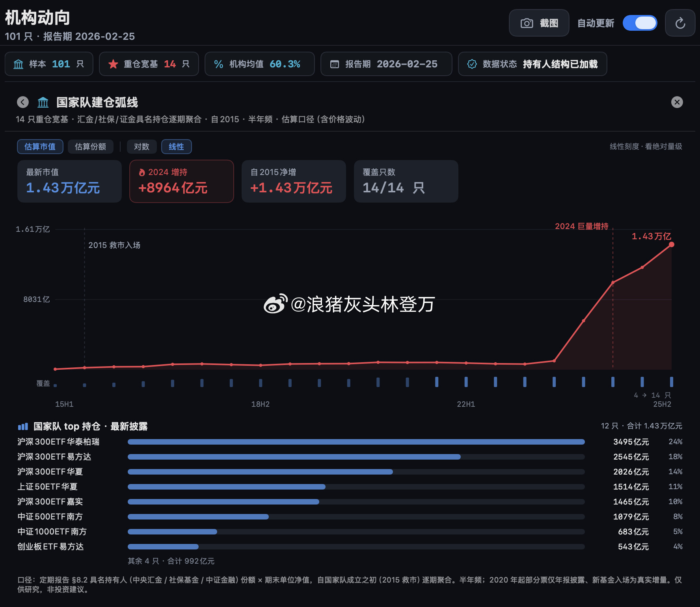Viewport: 700px width, 607px height.
Task: Switch to 线性 scale
Action: point(177,147)
